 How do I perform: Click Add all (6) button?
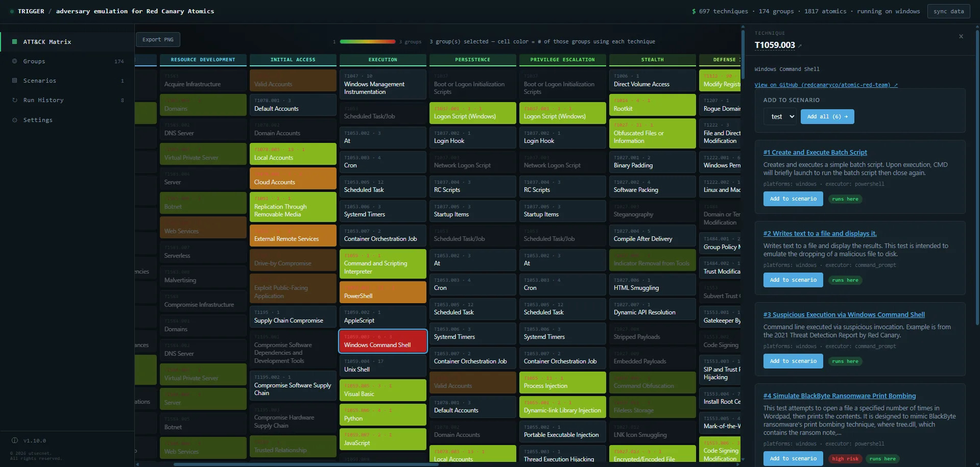tap(827, 116)
